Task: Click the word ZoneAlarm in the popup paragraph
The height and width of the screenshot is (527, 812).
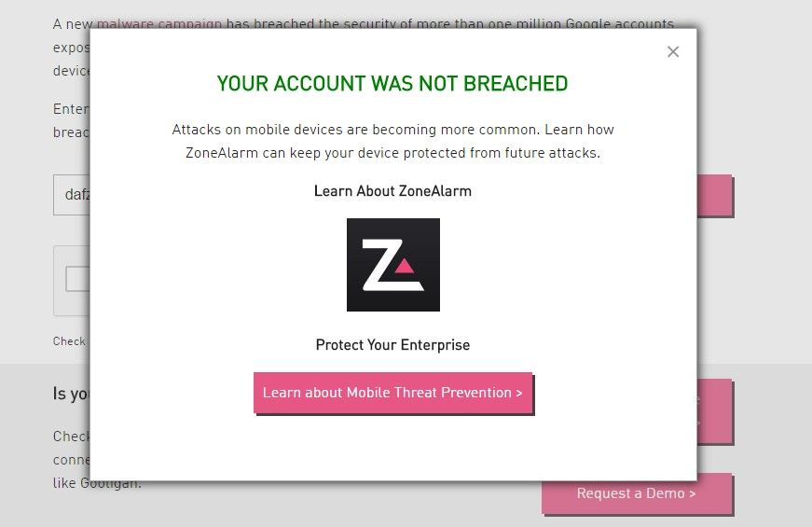Action: tap(222, 152)
